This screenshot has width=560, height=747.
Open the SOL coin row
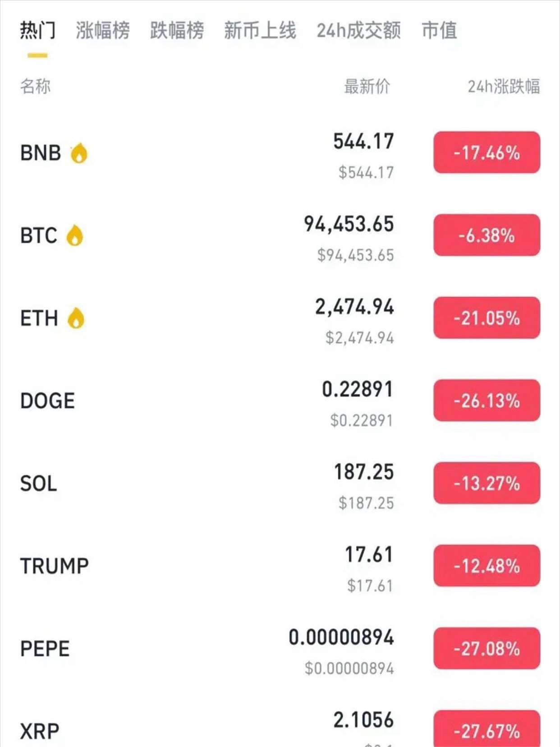[39, 484]
